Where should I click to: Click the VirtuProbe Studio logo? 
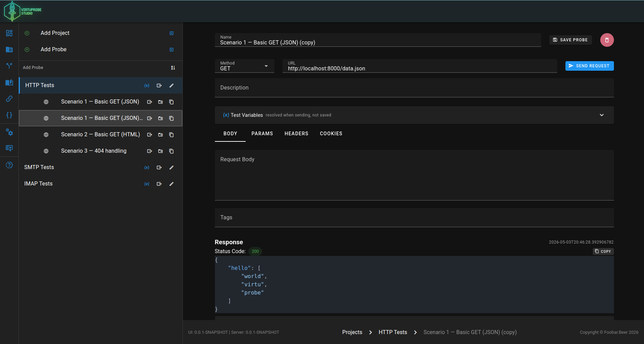[x=23, y=11]
